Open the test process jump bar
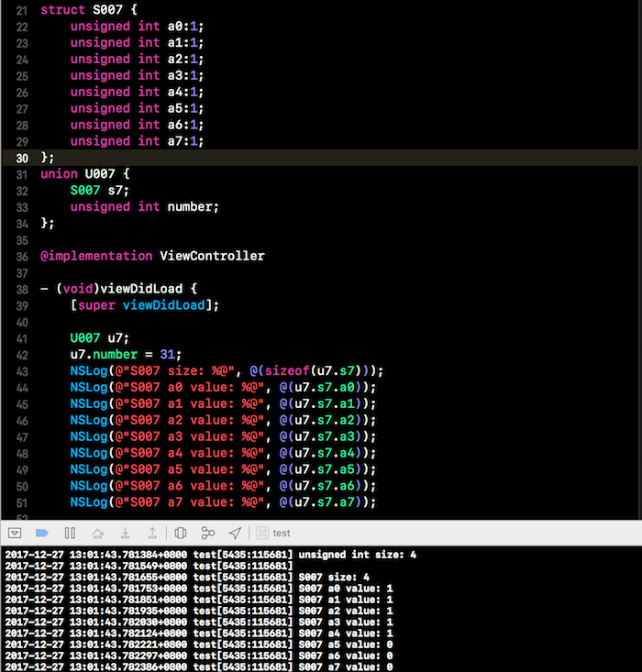642x672 pixels. coord(273,533)
